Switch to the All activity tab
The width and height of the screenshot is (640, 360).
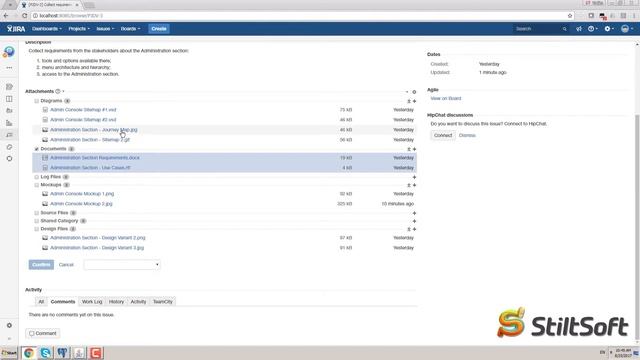[x=41, y=302]
